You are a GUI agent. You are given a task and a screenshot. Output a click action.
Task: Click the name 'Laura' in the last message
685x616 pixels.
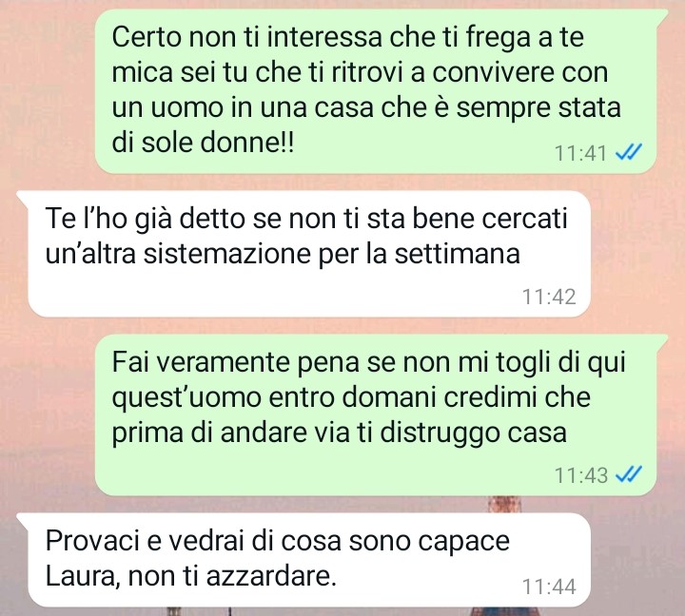83,576
